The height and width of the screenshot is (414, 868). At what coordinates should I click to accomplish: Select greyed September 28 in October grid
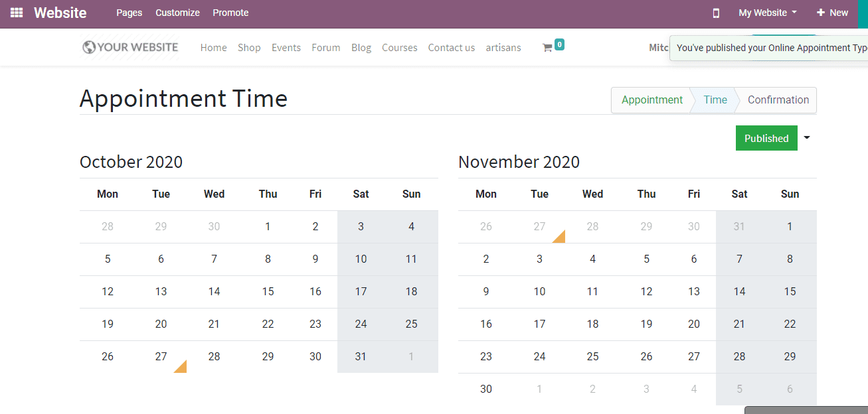pyautogui.click(x=108, y=226)
